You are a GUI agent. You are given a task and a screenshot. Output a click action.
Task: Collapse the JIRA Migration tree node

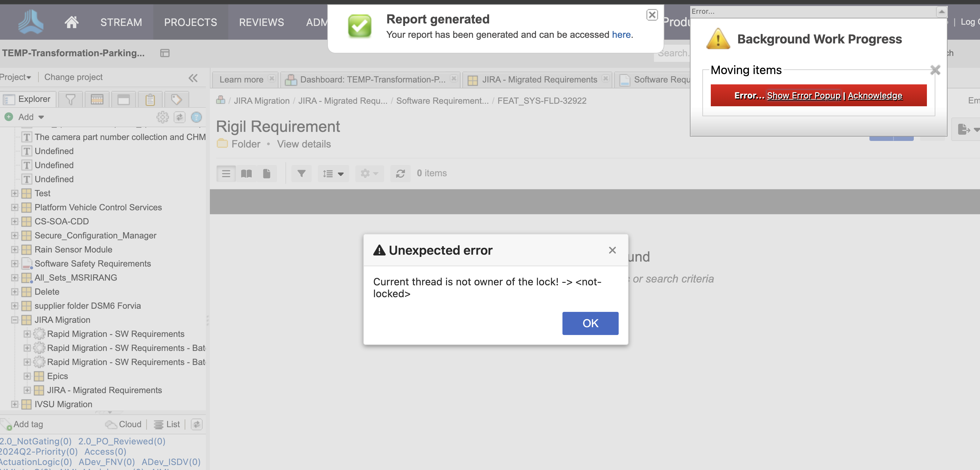(14, 320)
